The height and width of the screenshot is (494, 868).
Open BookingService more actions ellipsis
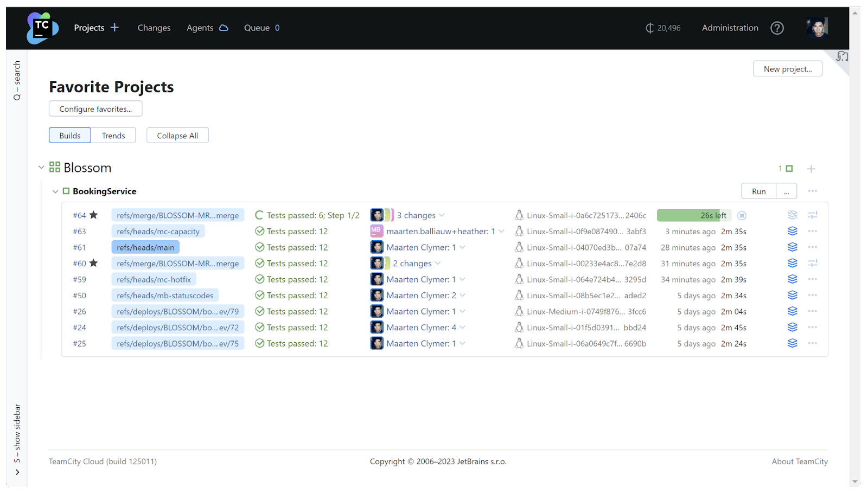pyautogui.click(x=812, y=191)
